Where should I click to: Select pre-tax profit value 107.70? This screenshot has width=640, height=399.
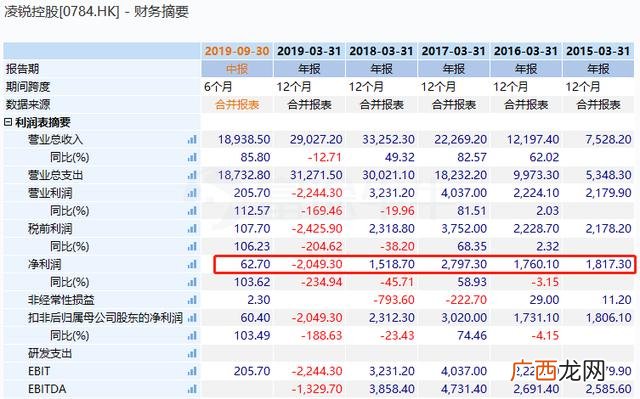pyautogui.click(x=252, y=228)
